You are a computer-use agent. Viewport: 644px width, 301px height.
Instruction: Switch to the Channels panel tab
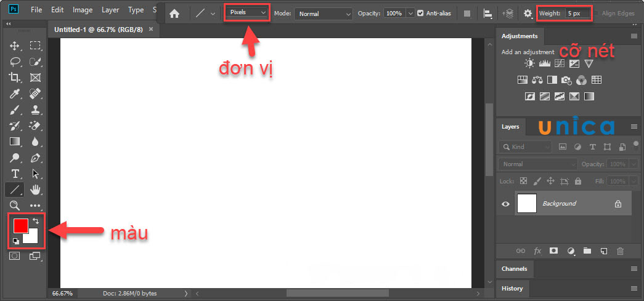pyautogui.click(x=514, y=269)
